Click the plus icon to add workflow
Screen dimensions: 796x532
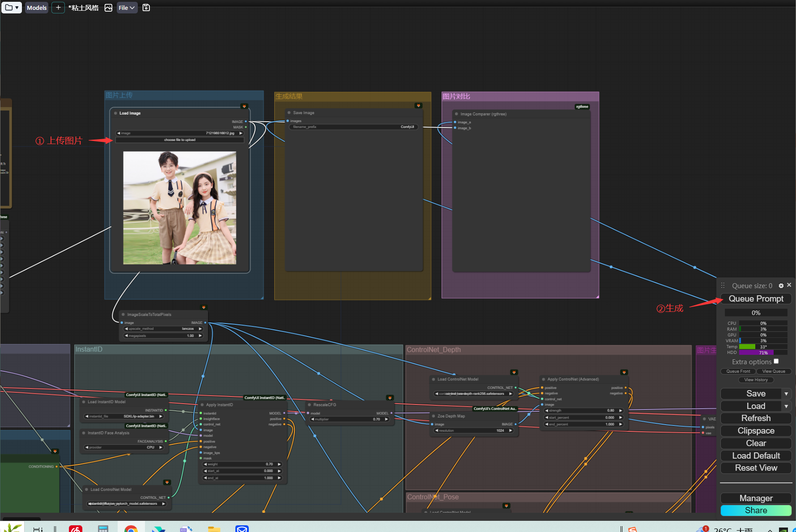click(x=58, y=8)
